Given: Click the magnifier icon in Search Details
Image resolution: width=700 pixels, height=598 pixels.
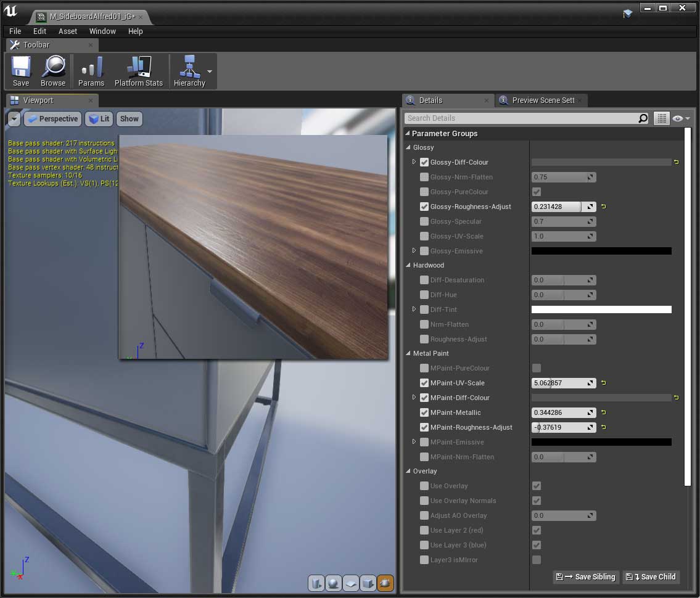Looking at the screenshot, I should (643, 118).
